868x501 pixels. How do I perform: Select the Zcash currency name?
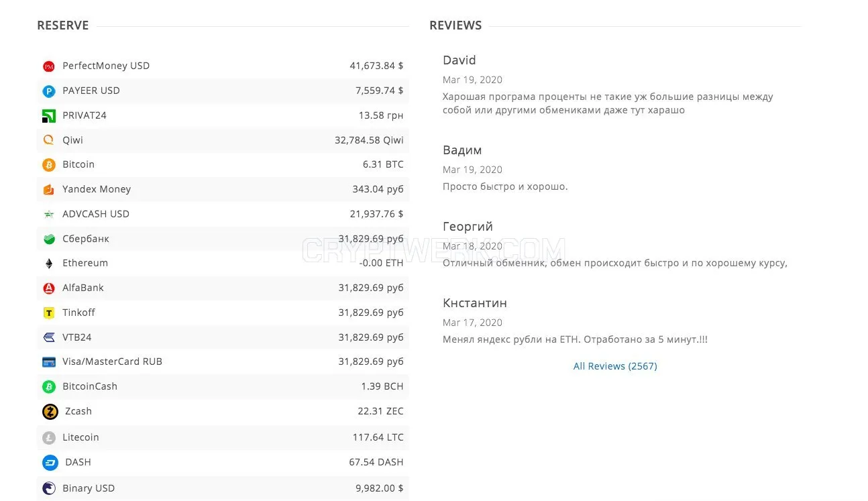(78, 411)
